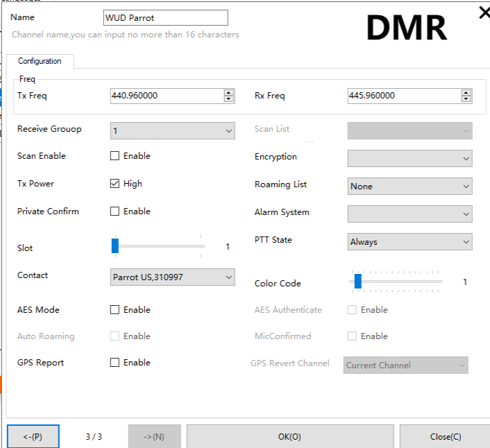The image size is (490, 448).
Task: Increase Rx Freq with up spinner arrow
Action: click(x=466, y=93)
